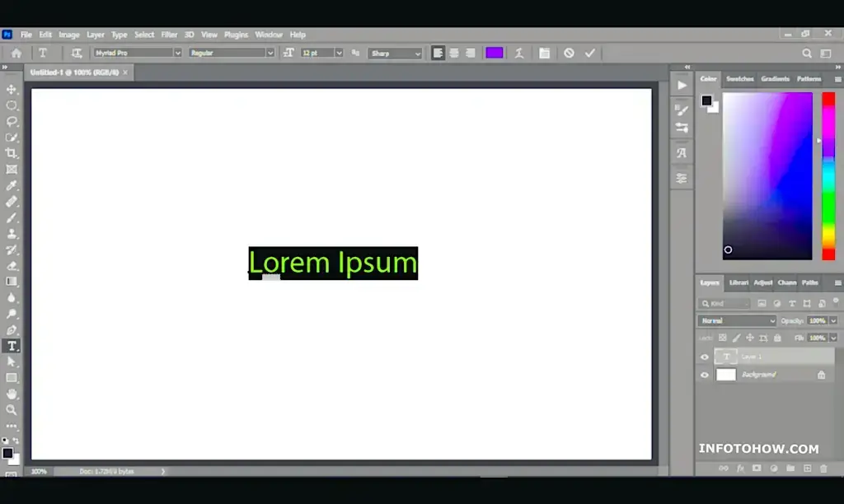Click the foreground color in Color panel
Screen dimensions: 844x504
(706, 100)
